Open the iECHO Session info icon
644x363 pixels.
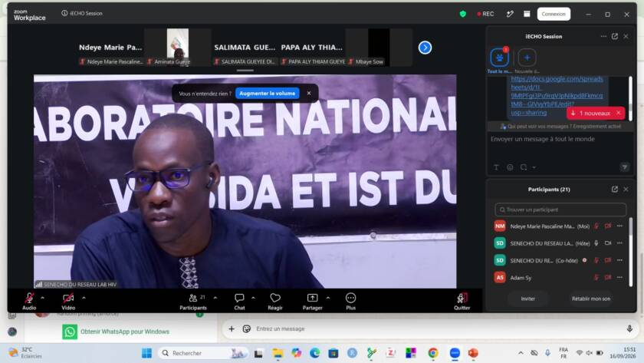(64, 13)
